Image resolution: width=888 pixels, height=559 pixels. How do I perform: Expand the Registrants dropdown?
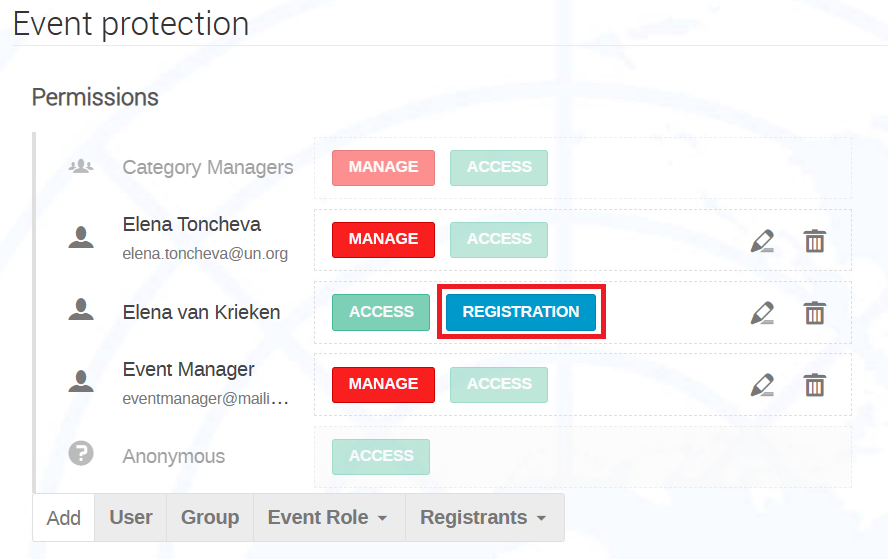(485, 517)
